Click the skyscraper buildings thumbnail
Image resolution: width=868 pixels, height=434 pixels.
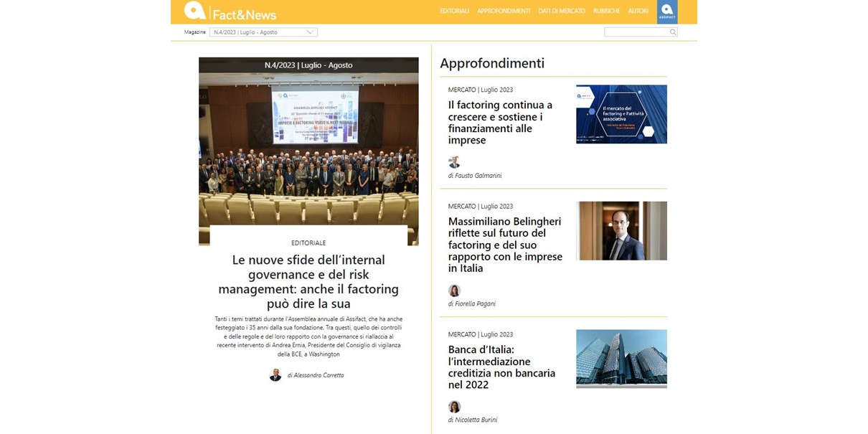pyautogui.click(x=621, y=359)
